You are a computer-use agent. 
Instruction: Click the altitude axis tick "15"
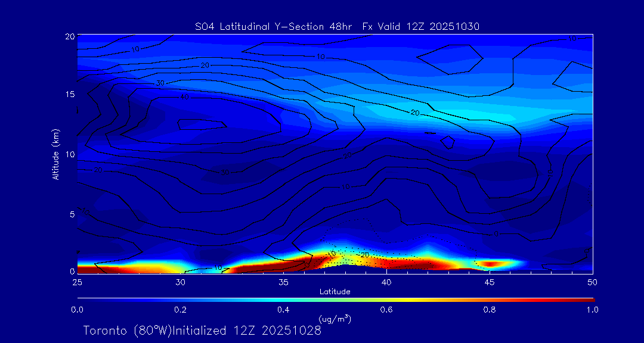(x=70, y=94)
